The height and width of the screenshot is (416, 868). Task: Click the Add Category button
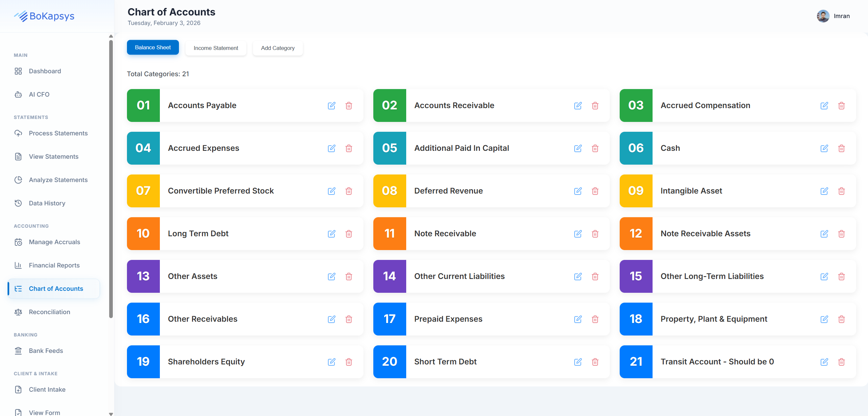(x=277, y=48)
